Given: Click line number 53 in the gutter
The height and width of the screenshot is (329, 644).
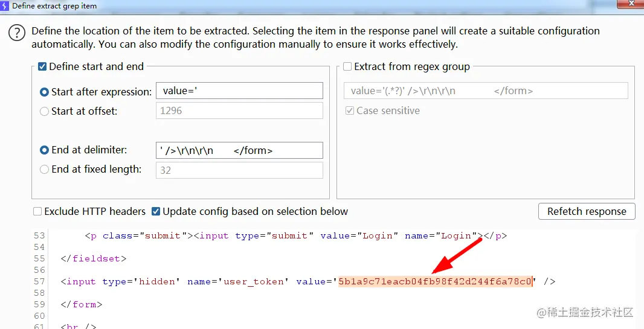Looking at the screenshot, I should (39, 235).
